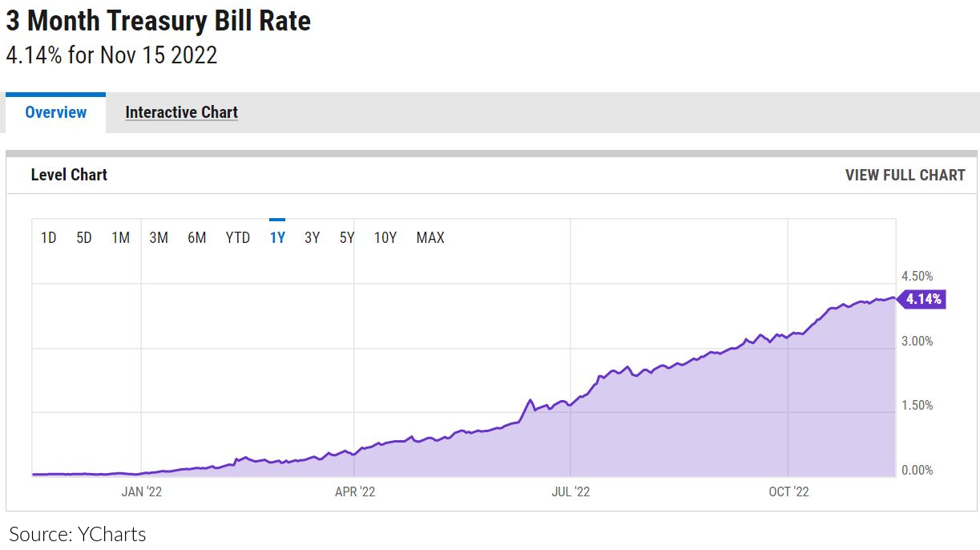This screenshot has width=980, height=550.
Task: Click the 3 Month Treasury Bill Rate title
Action: [159, 22]
